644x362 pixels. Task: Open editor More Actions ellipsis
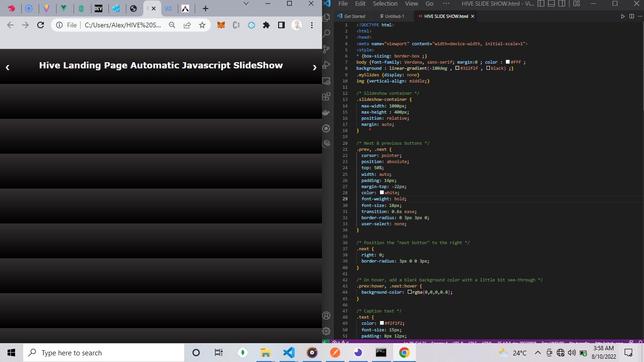click(x=640, y=16)
